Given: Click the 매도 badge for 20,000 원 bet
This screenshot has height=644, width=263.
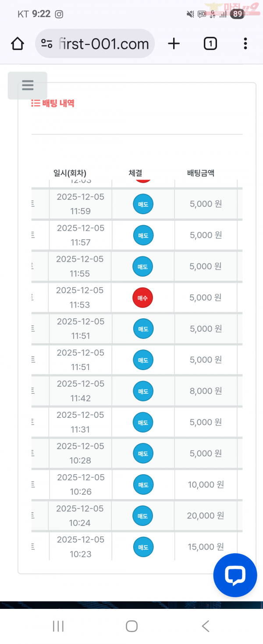Looking at the screenshot, I should [143, 516].
